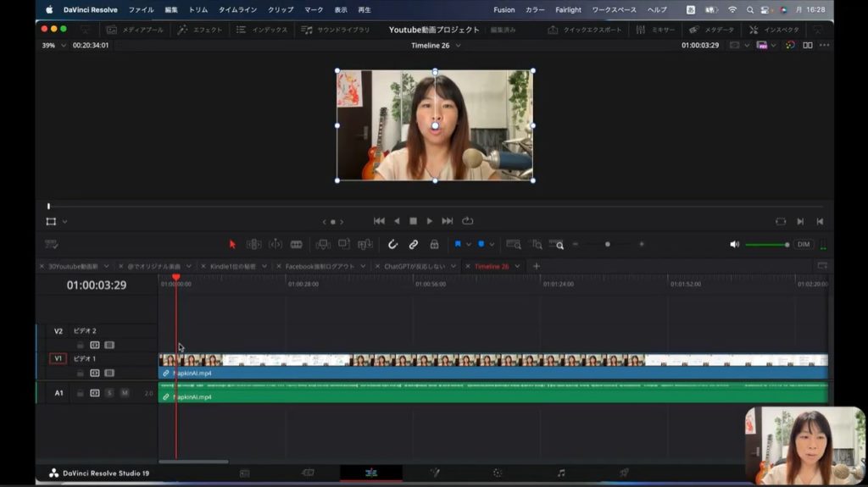Click the linked selection chain icon

(x=414, y=244)
